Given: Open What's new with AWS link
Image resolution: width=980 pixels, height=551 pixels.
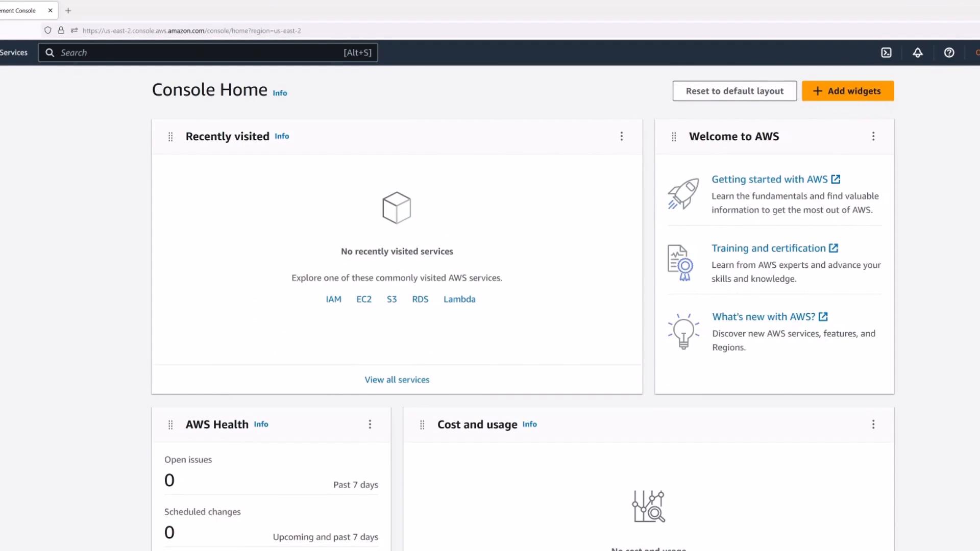Looking at the screenshot, I should [770, 316].
